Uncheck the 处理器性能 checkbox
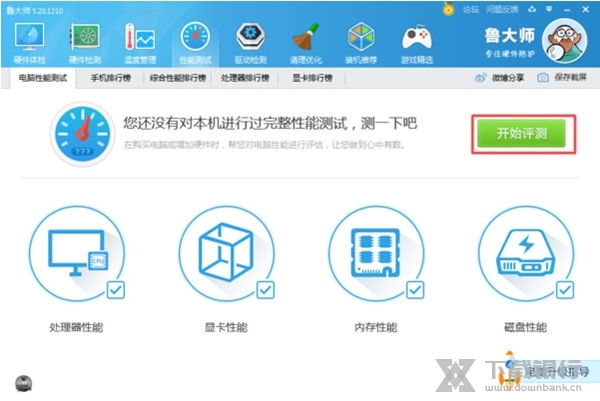 (x=116, y=290)
